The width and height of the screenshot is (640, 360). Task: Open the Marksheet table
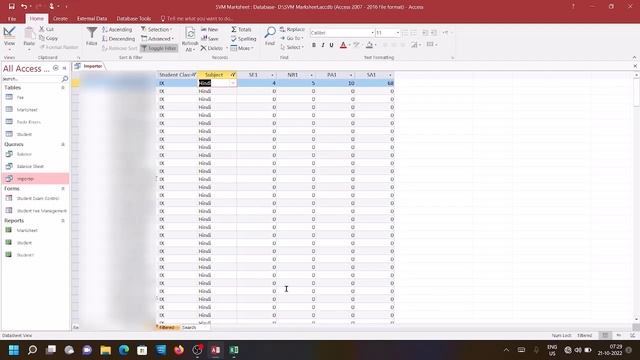click(x=27, y=110)
